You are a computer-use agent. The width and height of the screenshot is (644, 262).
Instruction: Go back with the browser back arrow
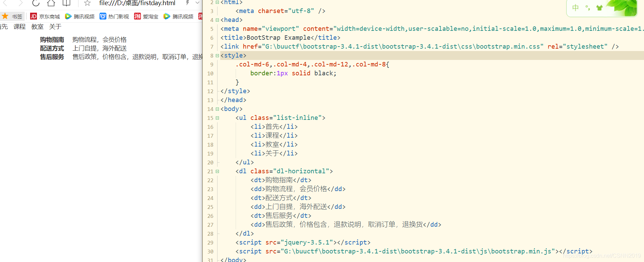[x=5, y=3]
